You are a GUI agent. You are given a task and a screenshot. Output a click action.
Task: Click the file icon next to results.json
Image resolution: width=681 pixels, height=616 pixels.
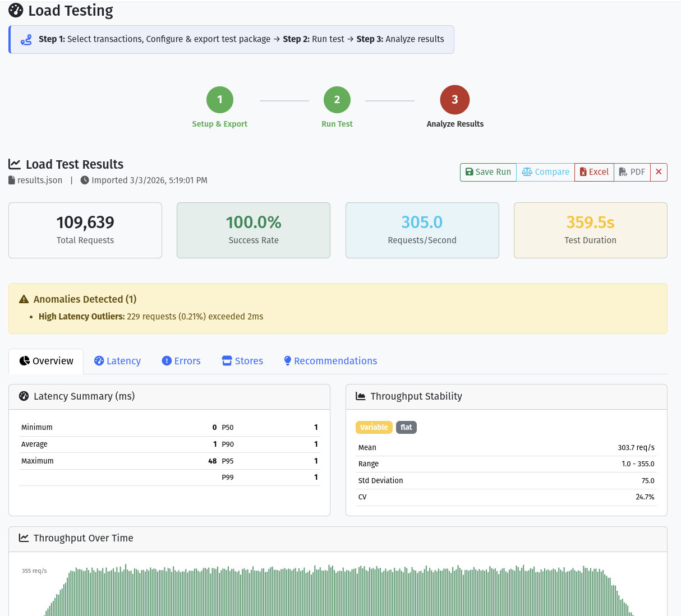point(11,180)
